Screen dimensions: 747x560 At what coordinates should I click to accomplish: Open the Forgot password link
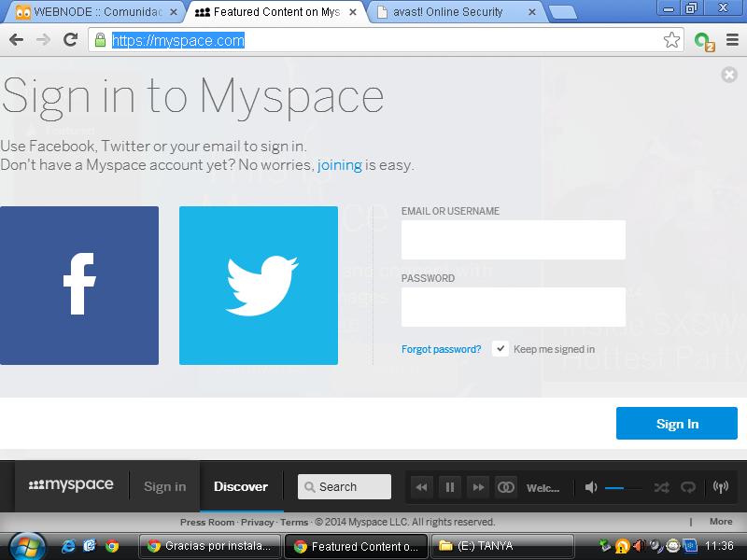pyautogui.click(x=441, y=349)
